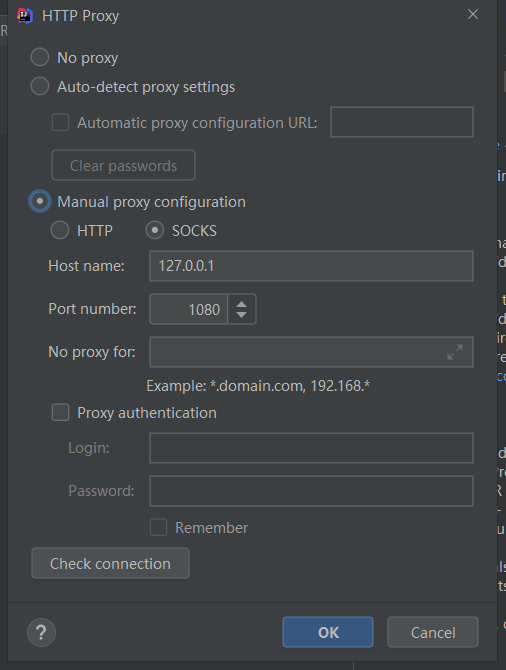Image resolution: width=506 pixels, height=670 pixels.
Task: Click the Check connection button
Action: (x=110, y=563)
